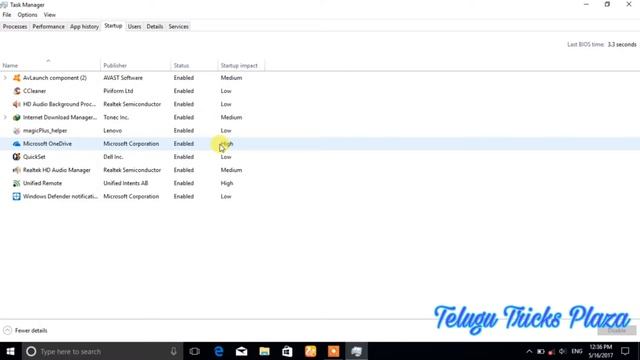Click the Internet Download Manager icon

pos(16,117)
